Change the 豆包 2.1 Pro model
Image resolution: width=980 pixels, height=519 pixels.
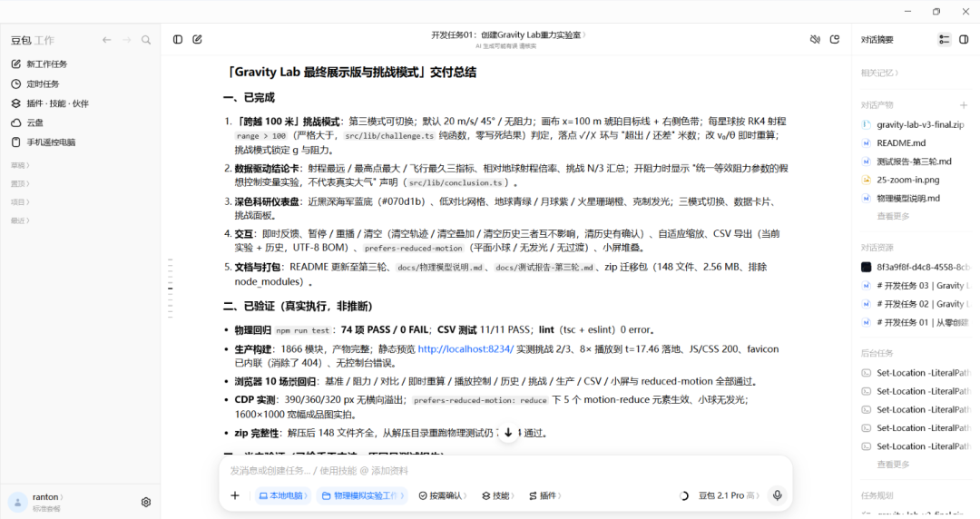point(729,495)
